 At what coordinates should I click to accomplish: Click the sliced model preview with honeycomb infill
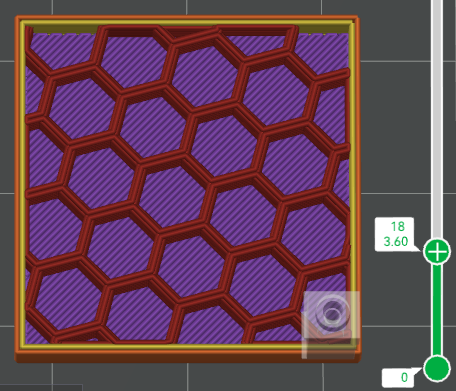tap(187, 188)
